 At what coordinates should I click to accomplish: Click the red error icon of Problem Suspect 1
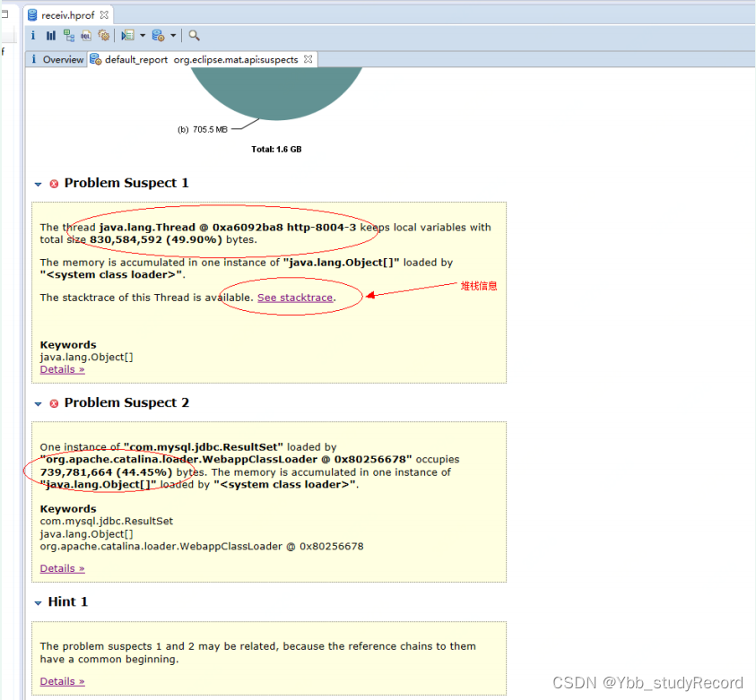(54, 184)
